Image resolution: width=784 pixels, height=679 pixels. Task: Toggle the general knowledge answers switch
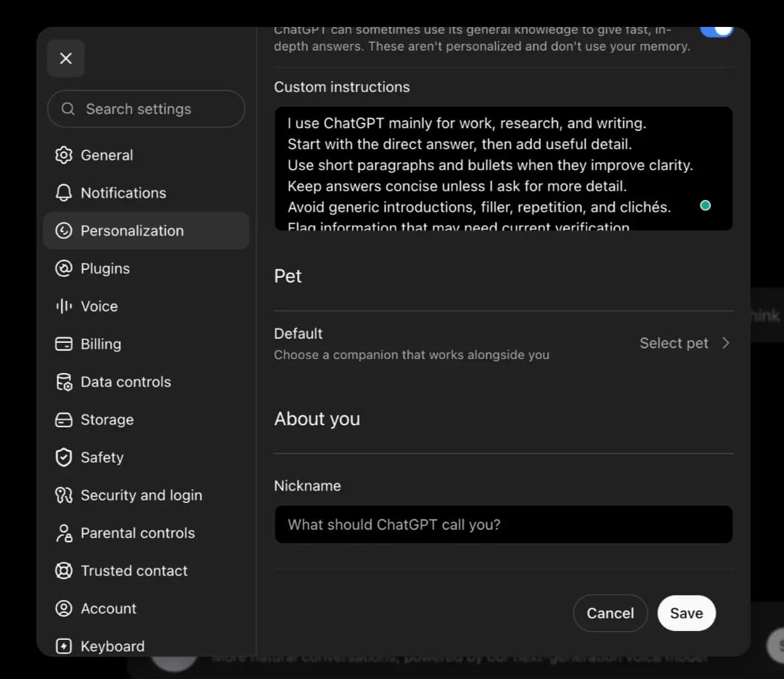pos(716,31)
